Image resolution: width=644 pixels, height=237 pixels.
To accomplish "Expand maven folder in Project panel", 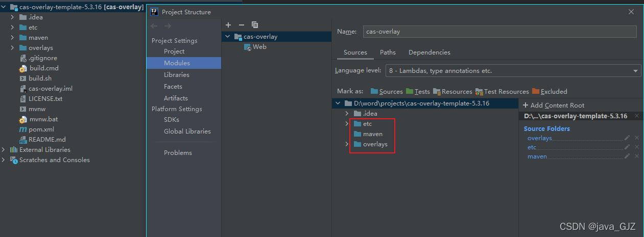I will (12, 38).
